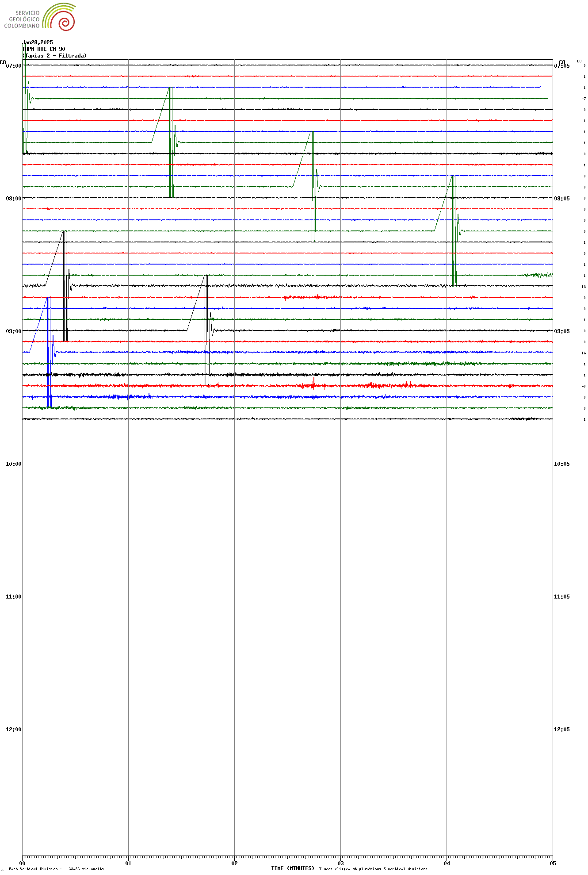Click the Traces clipped footnote text

(373, 869)
